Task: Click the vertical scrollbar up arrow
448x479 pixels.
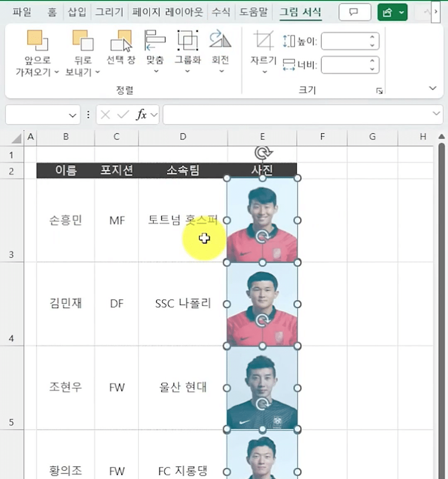Action: [x=442, y=137]
